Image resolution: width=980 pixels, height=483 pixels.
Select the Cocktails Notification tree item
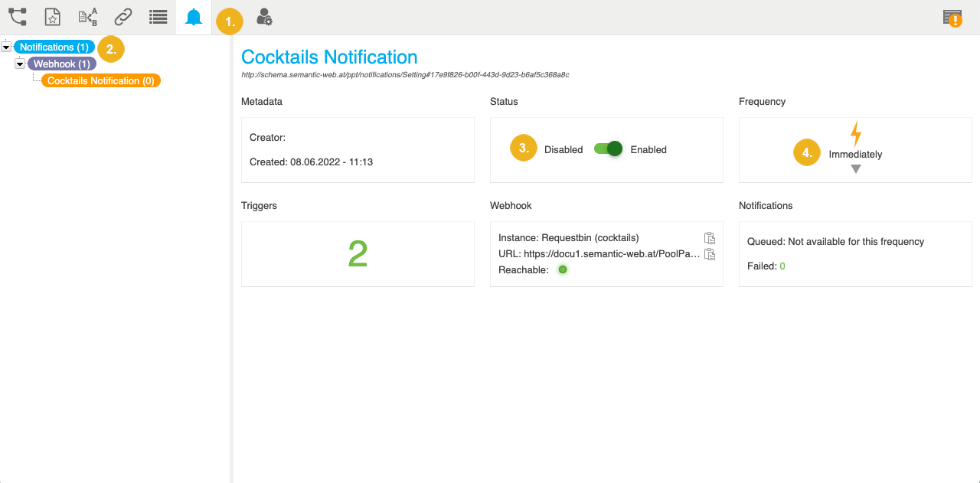coord(100,80)
